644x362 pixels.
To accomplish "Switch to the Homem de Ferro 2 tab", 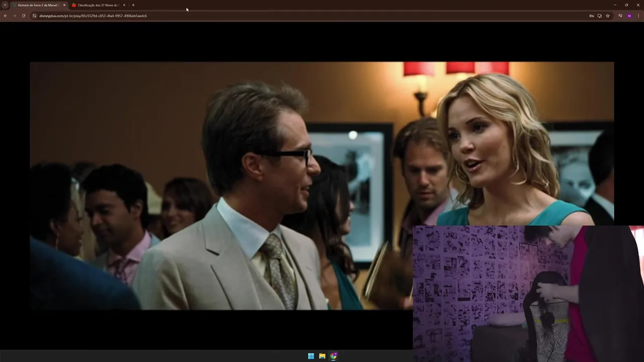I will 39,5.
